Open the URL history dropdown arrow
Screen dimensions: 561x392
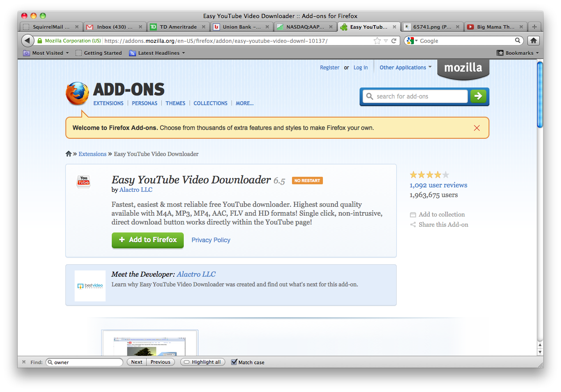click(x=386, y=41)
